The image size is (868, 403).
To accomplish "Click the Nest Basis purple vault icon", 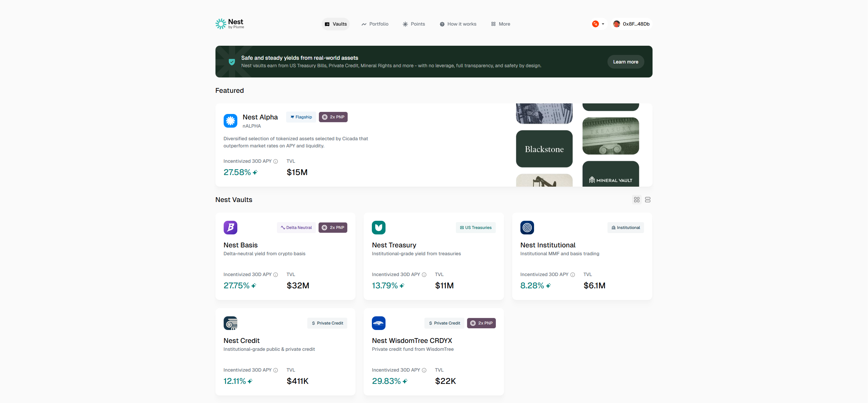I will point(230,228).
